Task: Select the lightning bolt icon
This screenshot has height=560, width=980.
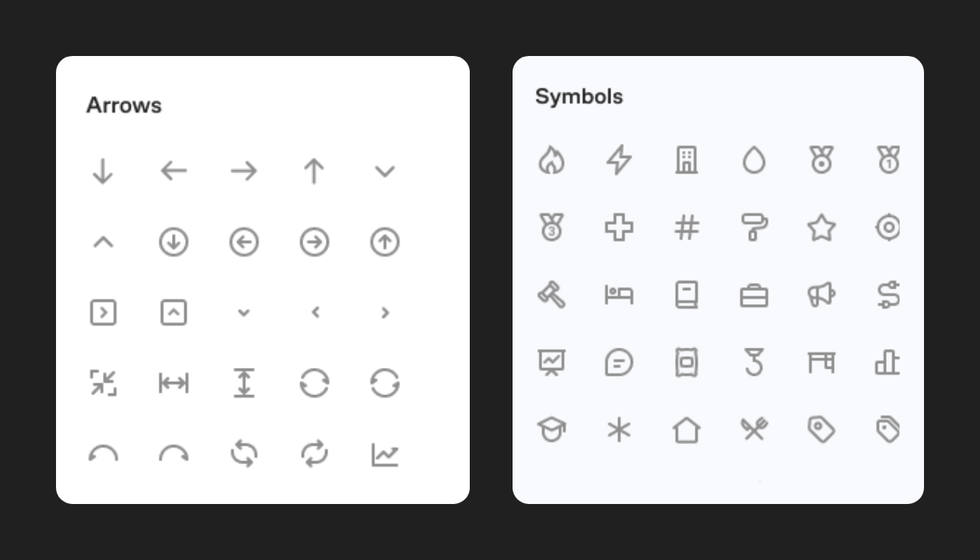Action: click(619, 160)
